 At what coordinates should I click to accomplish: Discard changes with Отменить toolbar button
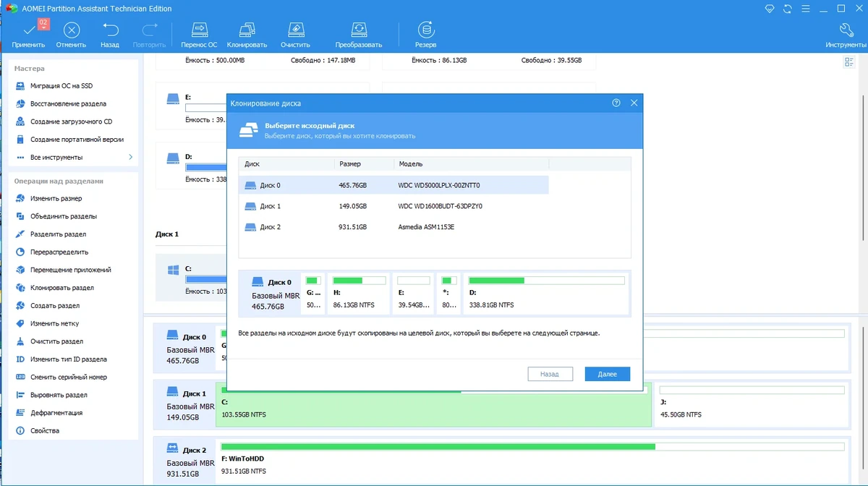[71, 34]
